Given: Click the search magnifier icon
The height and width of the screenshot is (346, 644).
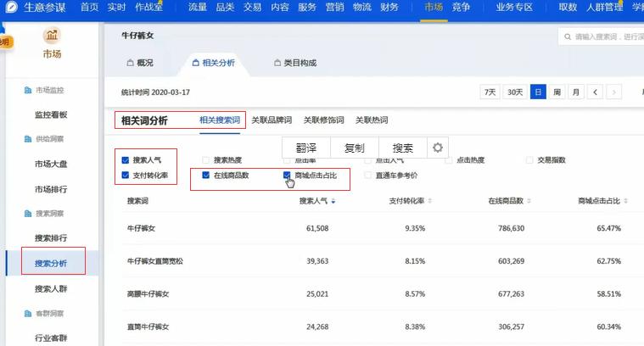Looking at the screenshot, I should pyautogui.click(x=568, y=37).
